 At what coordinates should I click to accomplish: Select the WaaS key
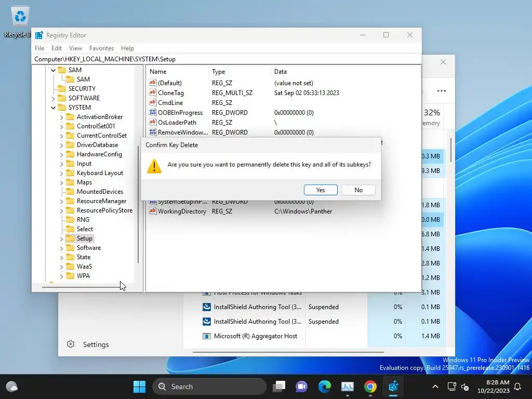pyautogui.click(x=84, y=267)
